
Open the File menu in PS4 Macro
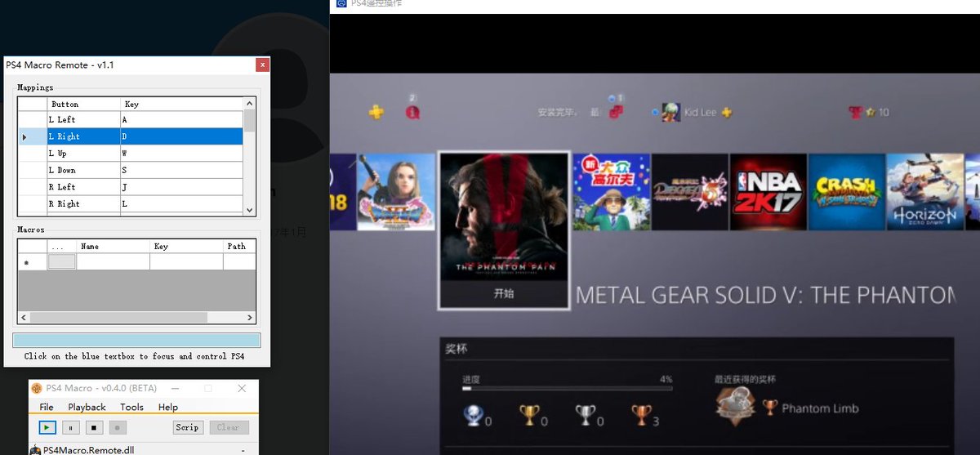47,407
